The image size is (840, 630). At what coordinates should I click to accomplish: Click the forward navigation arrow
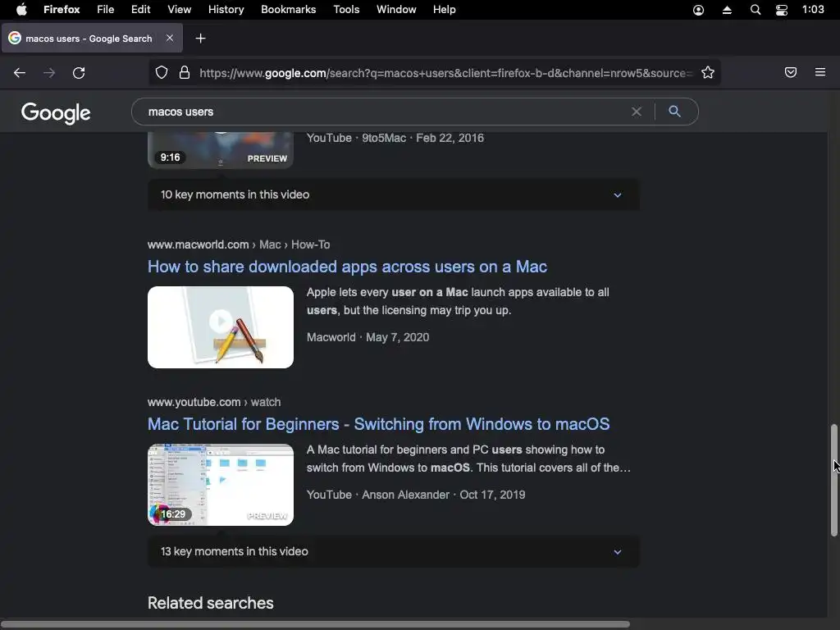49,73
